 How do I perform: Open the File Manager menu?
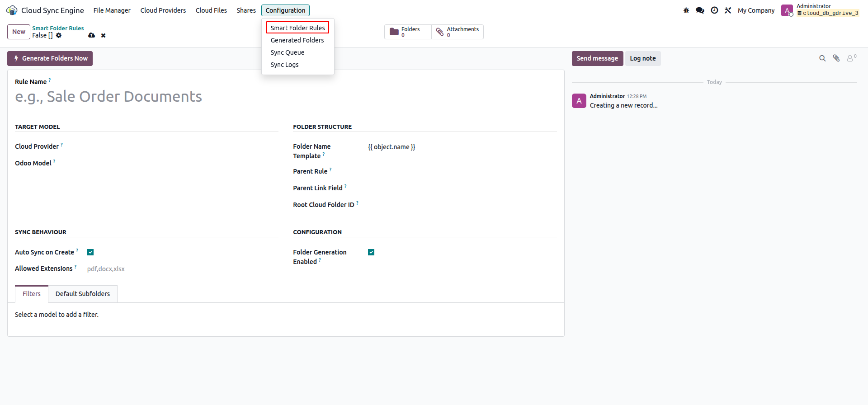[112, 10]
